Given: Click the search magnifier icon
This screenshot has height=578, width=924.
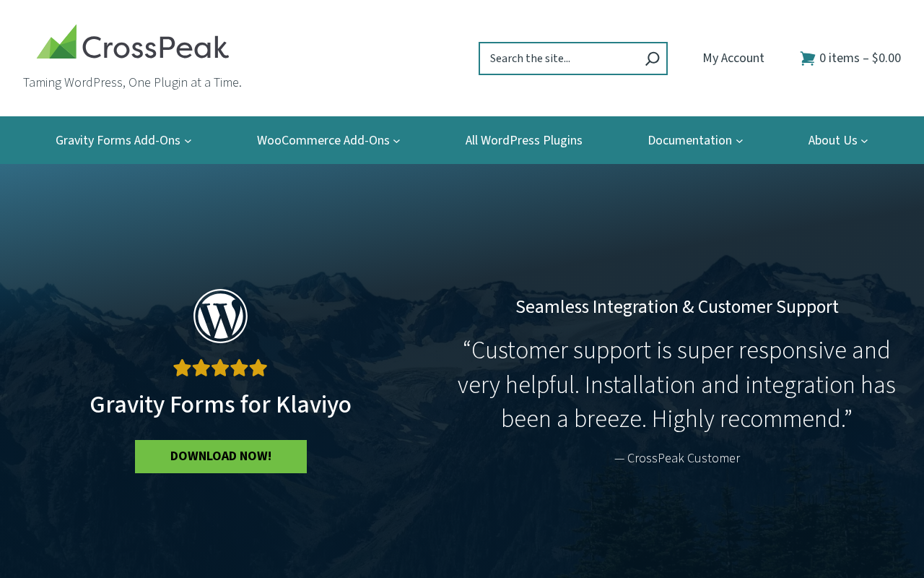Looking at the screenshot, I should (653, 59).
